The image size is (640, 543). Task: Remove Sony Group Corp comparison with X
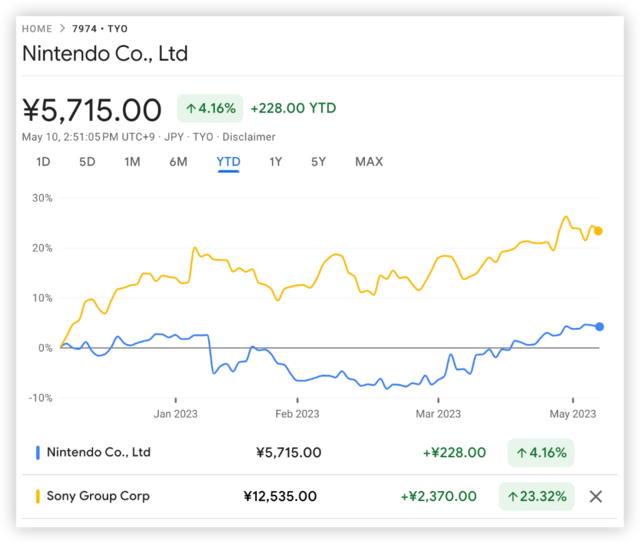click(x=596, y=496)
